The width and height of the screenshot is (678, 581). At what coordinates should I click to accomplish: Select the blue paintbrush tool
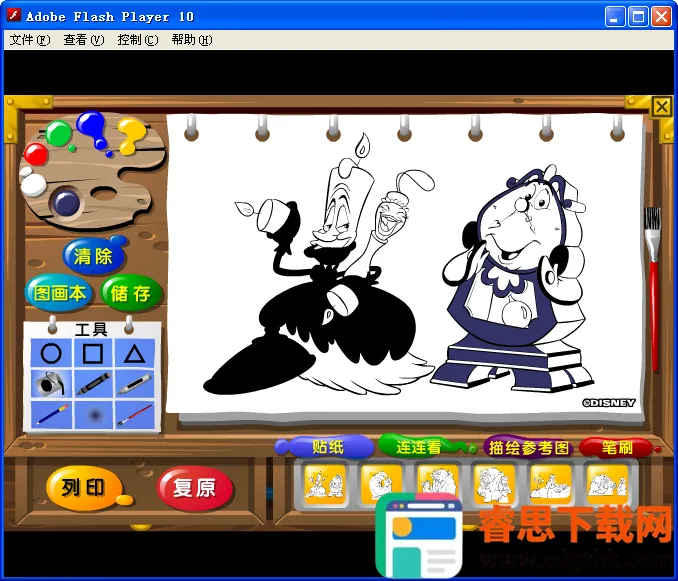51,415
